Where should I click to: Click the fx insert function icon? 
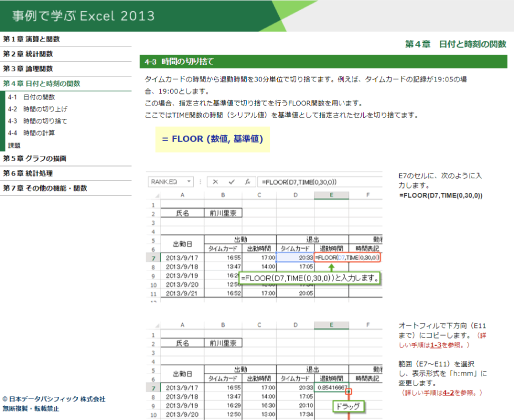pyautogui.click(x=248, y=182)
